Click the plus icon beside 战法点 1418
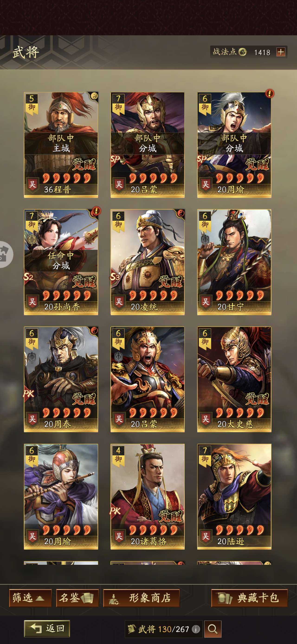Image resolution: width=297 pixels, height=644 pixels. 281,52
